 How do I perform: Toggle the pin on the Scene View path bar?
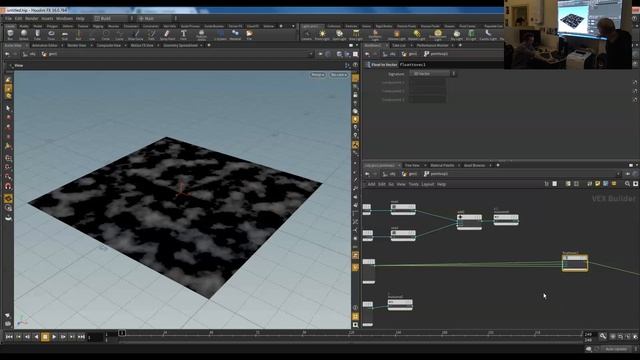point(321,54)
